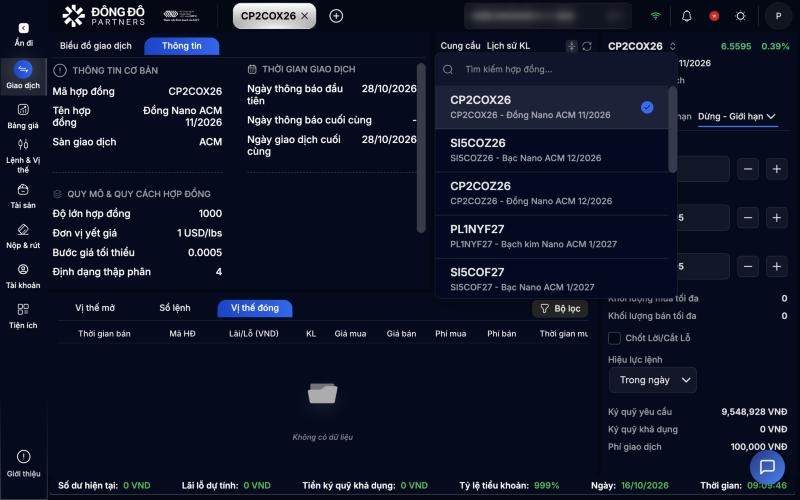Toggle light/dark theme sun icon
The width and height of the screenshot is (800, 500).
click(741, 16)
